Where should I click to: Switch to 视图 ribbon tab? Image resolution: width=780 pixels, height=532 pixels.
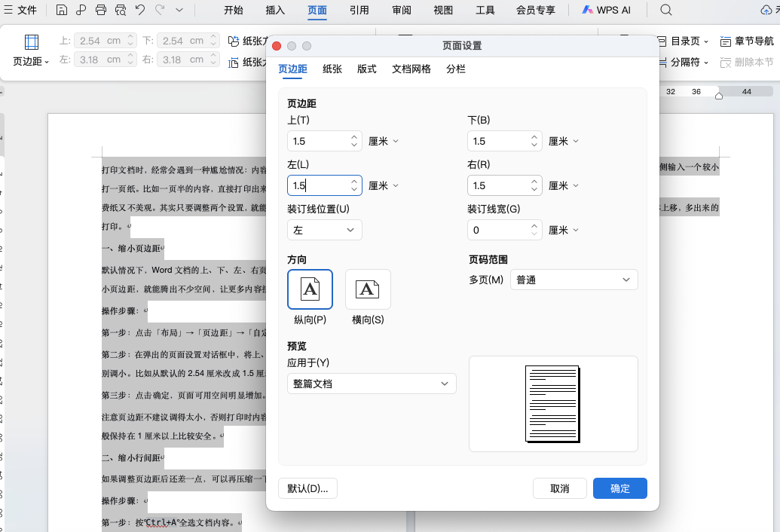443,10
